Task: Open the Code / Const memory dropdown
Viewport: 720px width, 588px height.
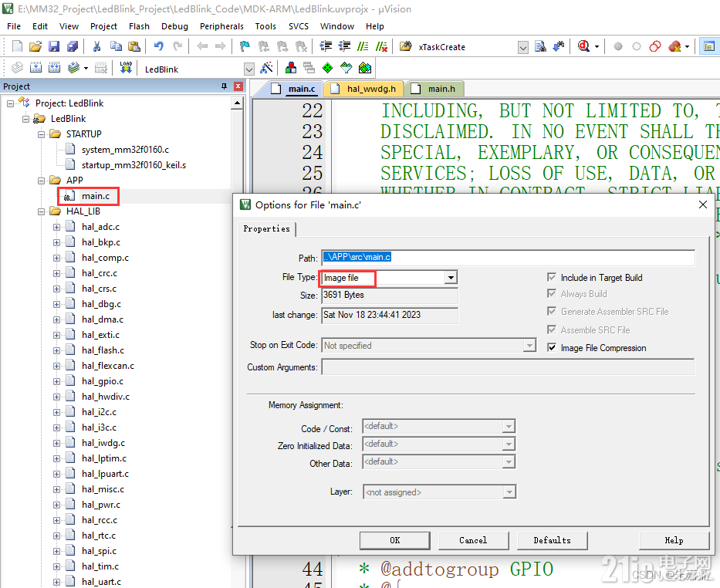Action: click(x=509, y=427)
